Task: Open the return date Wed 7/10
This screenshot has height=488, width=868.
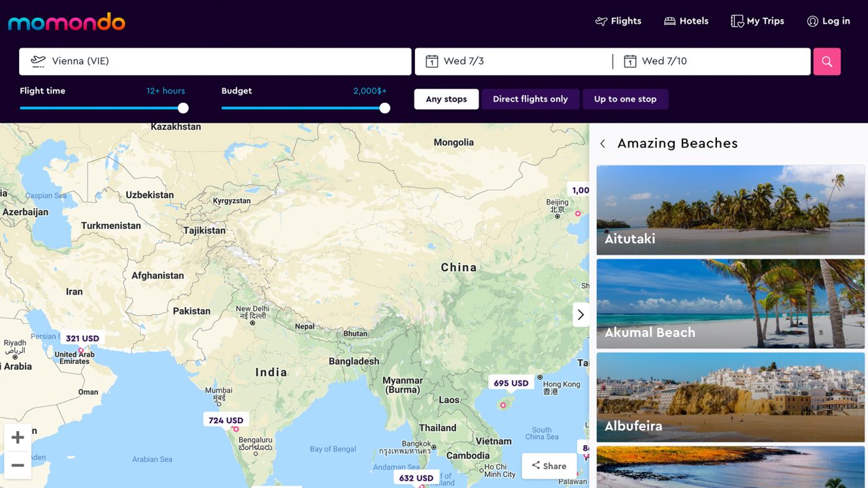Action: pyautogui.click(x=712, y=61)
